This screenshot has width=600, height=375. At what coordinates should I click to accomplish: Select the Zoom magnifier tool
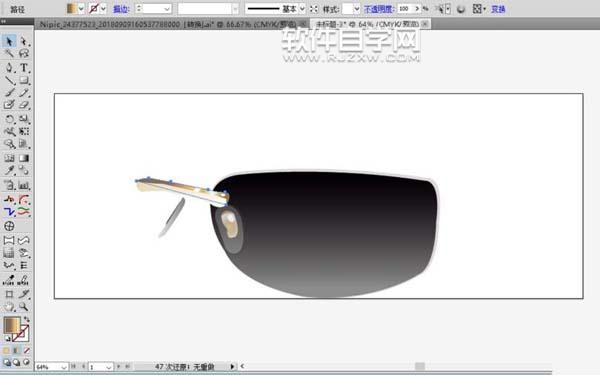point(24,307)
